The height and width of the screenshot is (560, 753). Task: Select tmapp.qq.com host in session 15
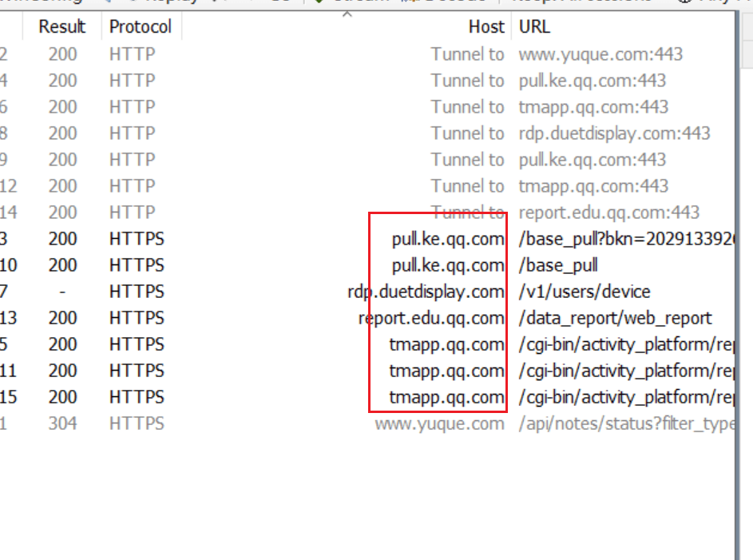[x=446, y=398]
